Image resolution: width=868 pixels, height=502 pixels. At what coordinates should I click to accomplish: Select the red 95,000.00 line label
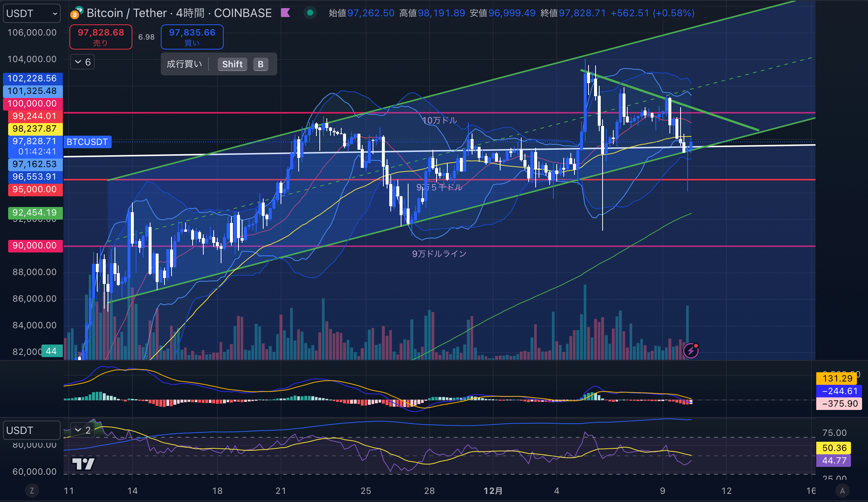(35, 189)
